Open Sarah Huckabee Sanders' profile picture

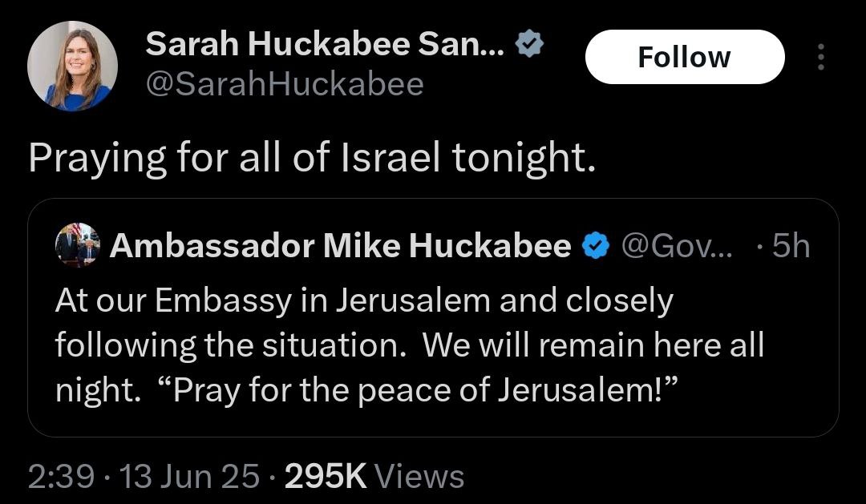pyautogui.click(x=73, y=67)
